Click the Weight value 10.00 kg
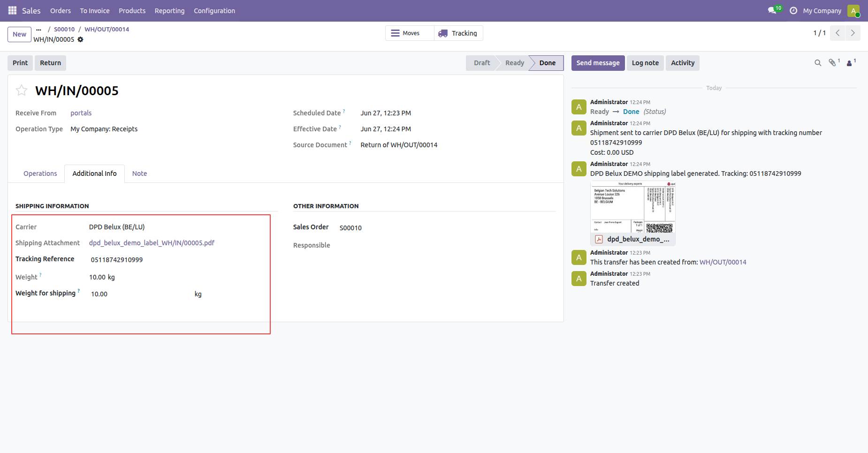 (x=102, y=277)
